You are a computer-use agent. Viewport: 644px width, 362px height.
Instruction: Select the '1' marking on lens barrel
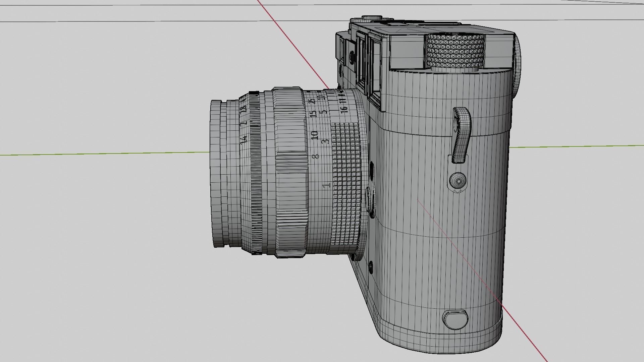326,185
